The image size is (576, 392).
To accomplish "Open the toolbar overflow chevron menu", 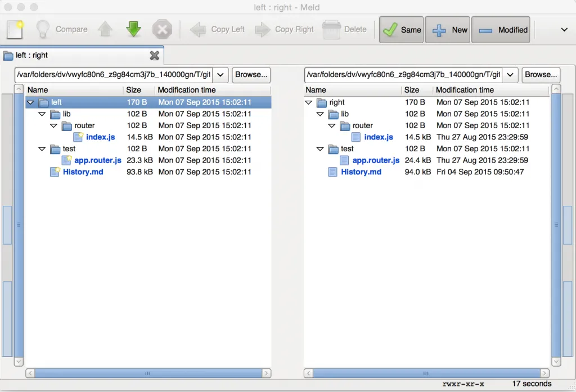I will click(x=564, y=30).
